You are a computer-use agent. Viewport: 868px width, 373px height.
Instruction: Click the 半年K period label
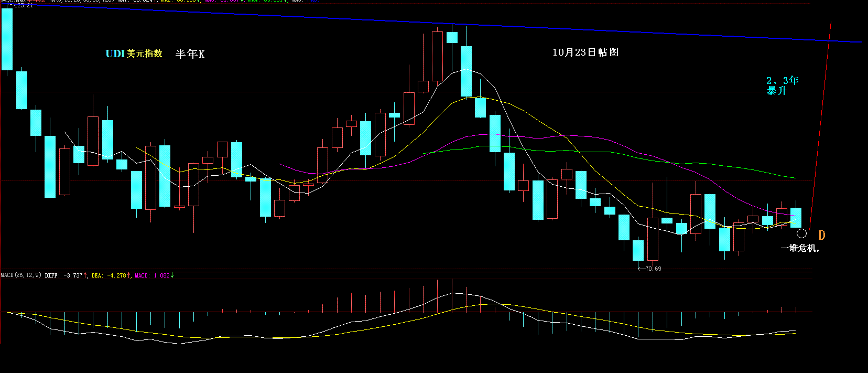pyautogui.click(x=190, y=54)
